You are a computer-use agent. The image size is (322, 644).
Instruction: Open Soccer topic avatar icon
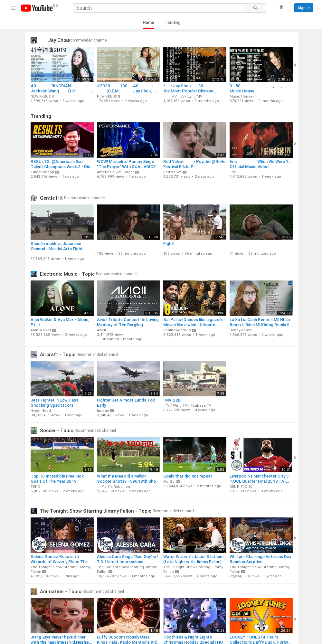(x=34, y=431)
